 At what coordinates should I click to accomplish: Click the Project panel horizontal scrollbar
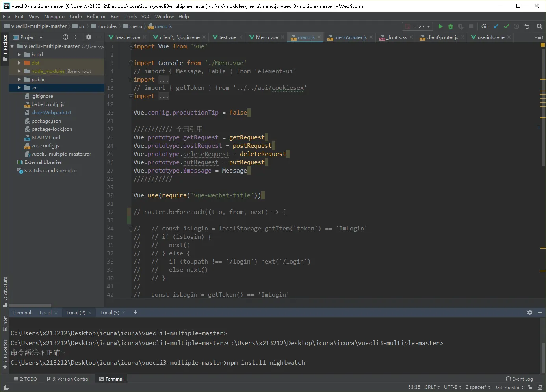pos(30,305)
